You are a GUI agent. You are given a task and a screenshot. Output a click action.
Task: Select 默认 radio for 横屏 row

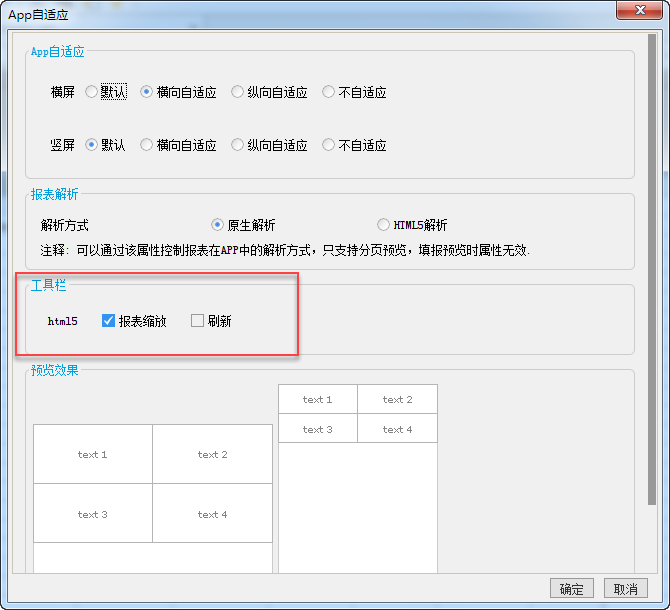pyautogui.click(x=91, y=92)
